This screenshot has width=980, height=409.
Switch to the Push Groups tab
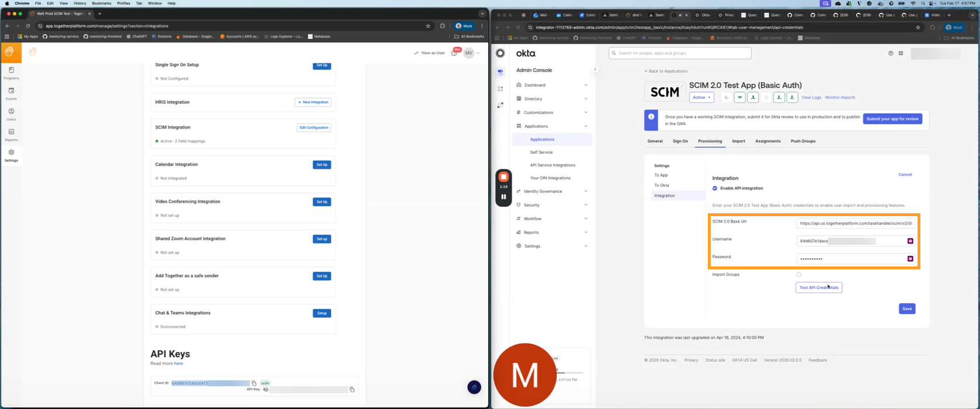click(x=803, y=141)
